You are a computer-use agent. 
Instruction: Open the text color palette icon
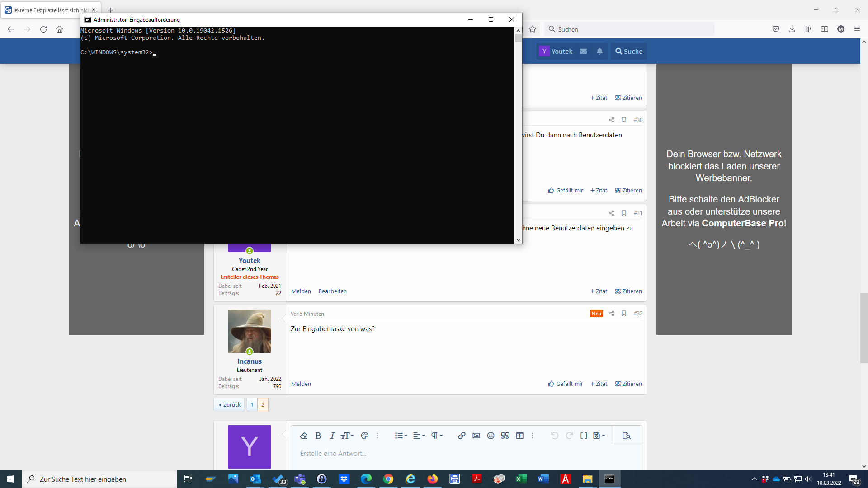(x=364, y=436)
